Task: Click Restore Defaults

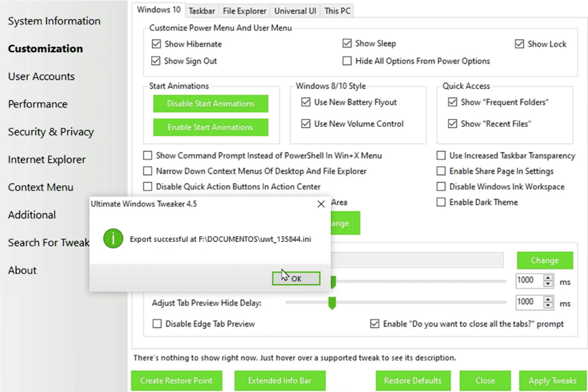Action: pyautogui.click(x=413, y=380)
